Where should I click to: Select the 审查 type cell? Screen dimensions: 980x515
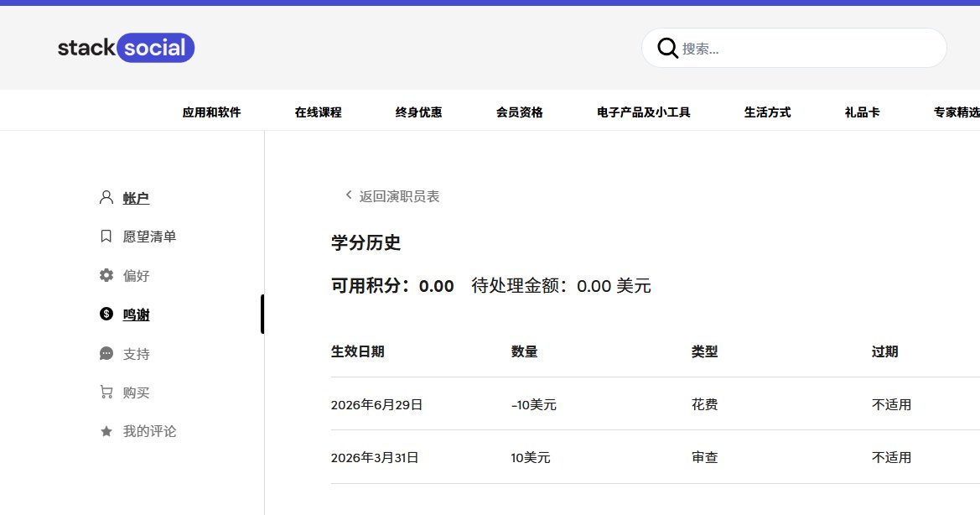704,457
